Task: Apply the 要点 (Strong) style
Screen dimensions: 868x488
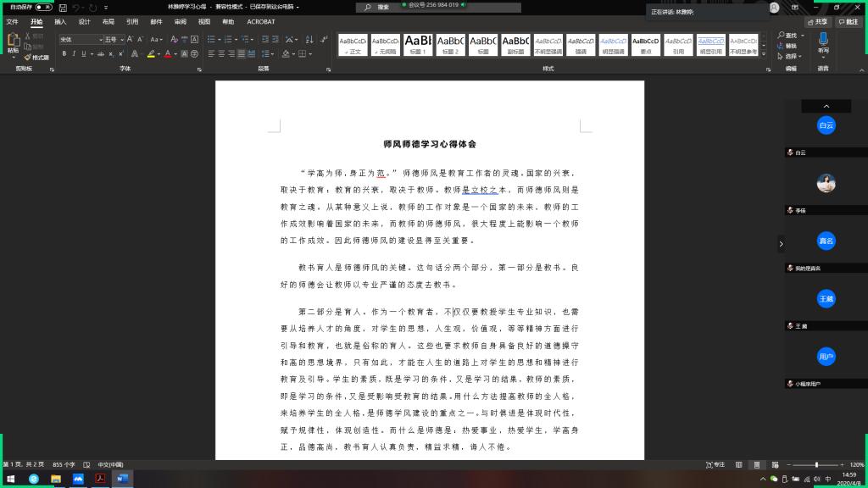Action: pos(645,45)
